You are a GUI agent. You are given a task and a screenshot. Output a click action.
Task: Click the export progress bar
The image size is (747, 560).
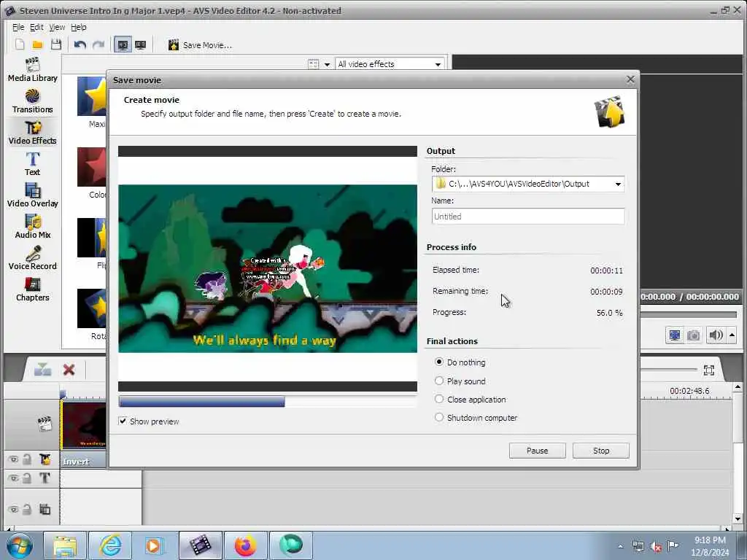267,402
